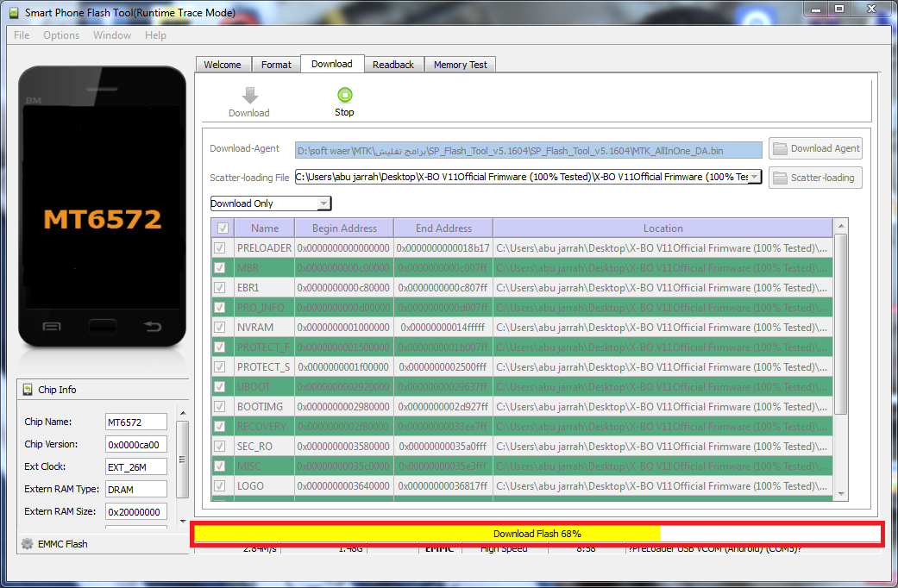Image resolution: width=898 pixels, height=588 pixels.
Task: Click the green Stop icon
Action: [345, 95]
